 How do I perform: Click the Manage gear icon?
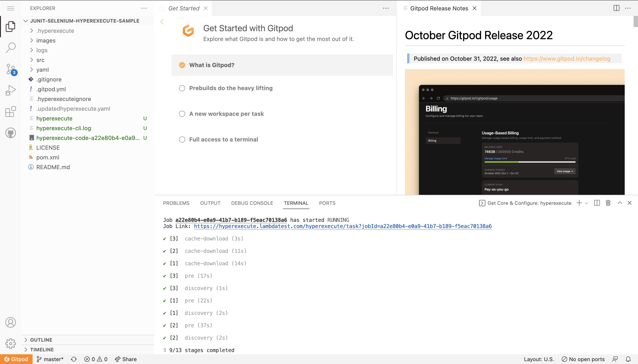tap(10, 343)
